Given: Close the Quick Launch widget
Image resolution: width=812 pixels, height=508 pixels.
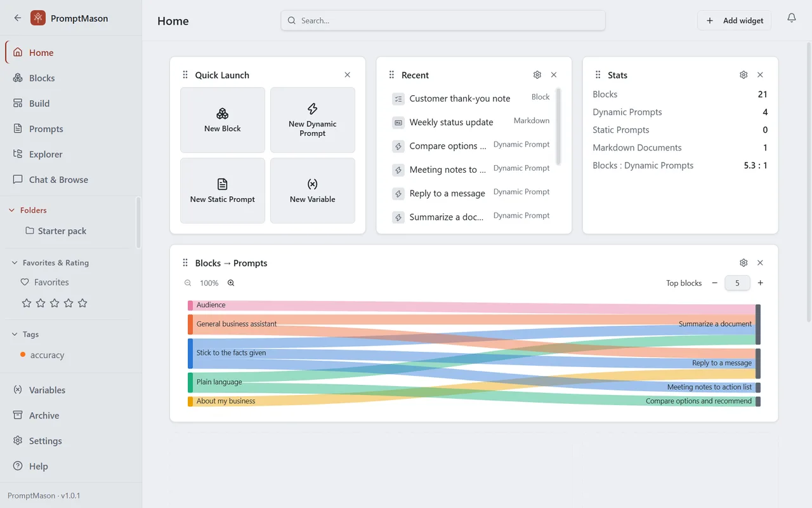Looking at the screenshot, I should coord(348,75).
